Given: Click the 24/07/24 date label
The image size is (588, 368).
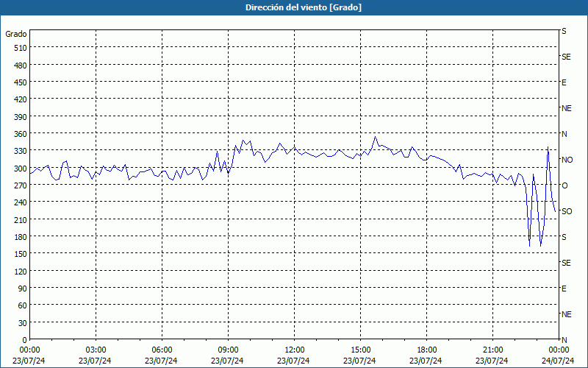Looking at the screenshot, I should tap(558, 361).
